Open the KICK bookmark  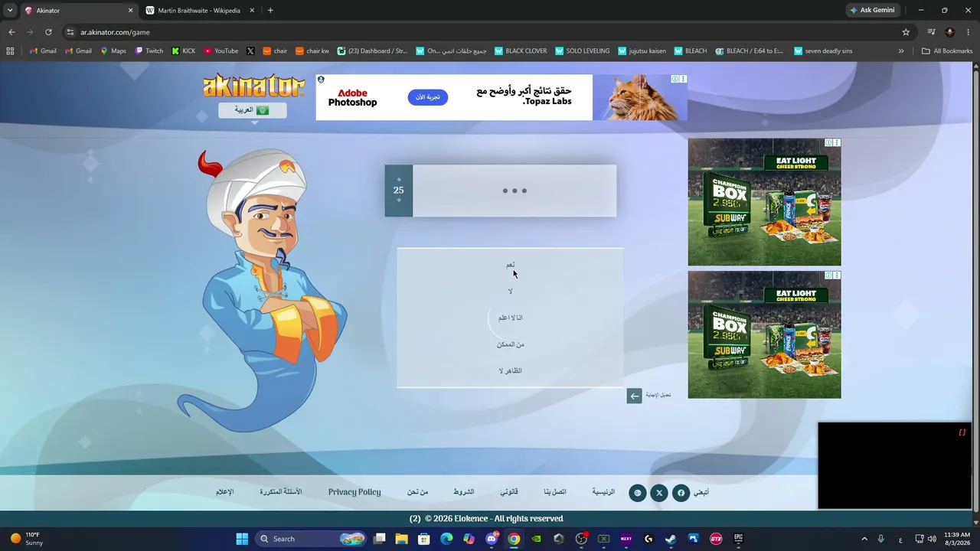[184, 51]
